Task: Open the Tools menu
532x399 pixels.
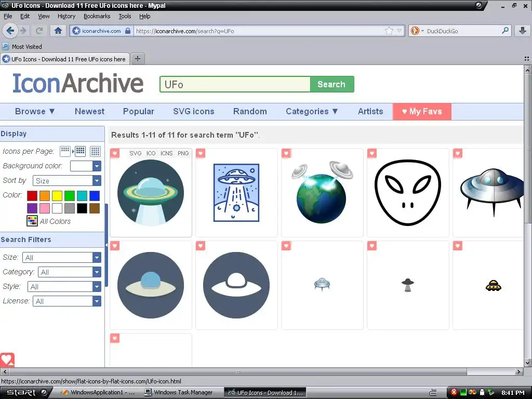Action: click(125, 16)
